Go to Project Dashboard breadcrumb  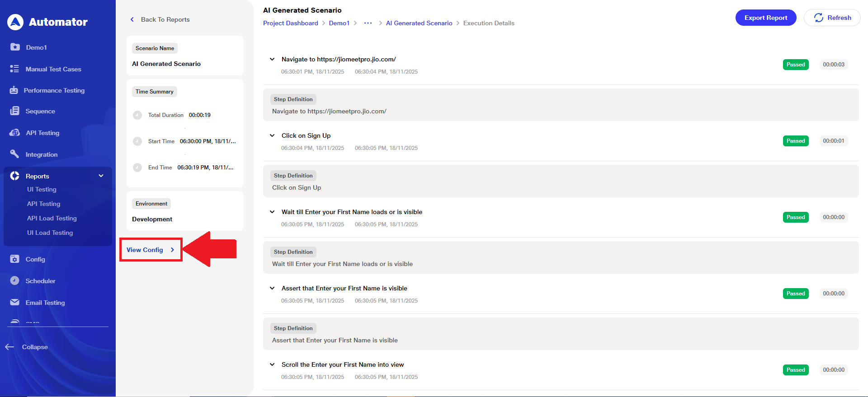click(x=290, y=23)
